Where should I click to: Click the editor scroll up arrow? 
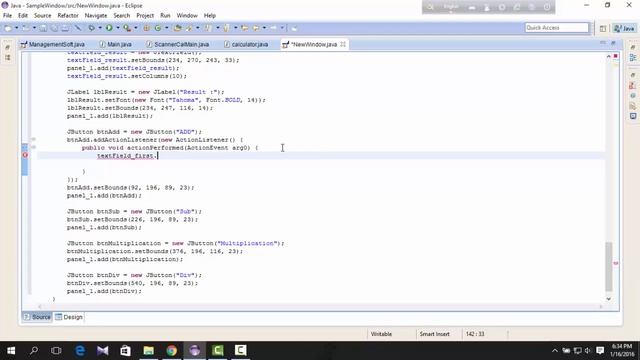point(609,56)
